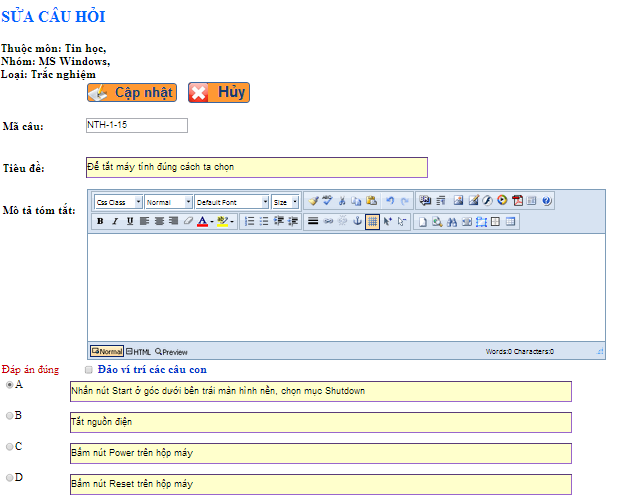Click the PDF document icon
Screen dimensions: 624x495
pos(517,201)
